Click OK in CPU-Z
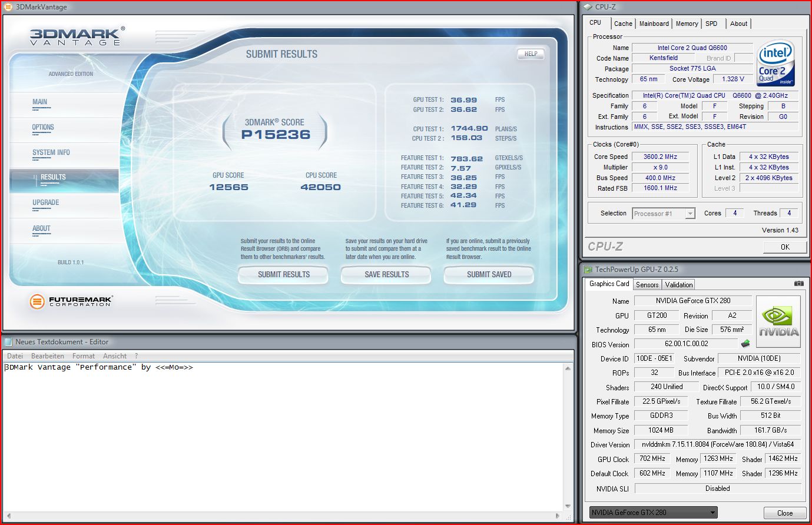This screenshot has width=812, height=525. pos(785,247)
